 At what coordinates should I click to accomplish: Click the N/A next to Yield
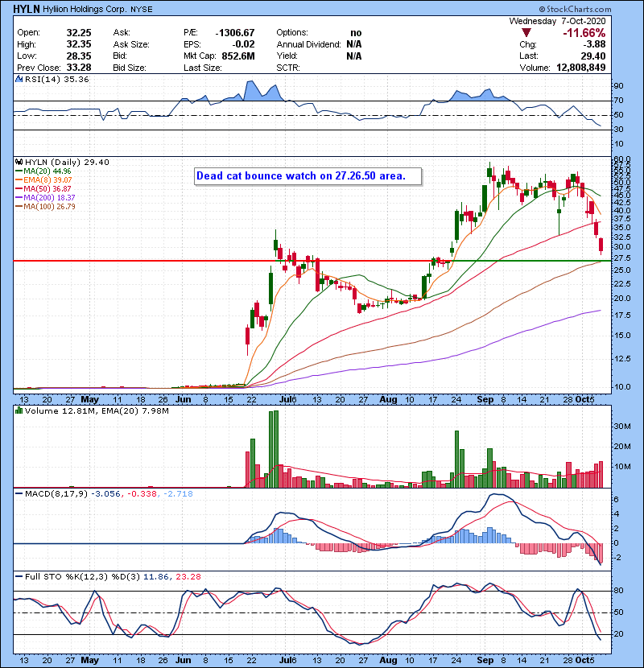(x=353, y=56)
